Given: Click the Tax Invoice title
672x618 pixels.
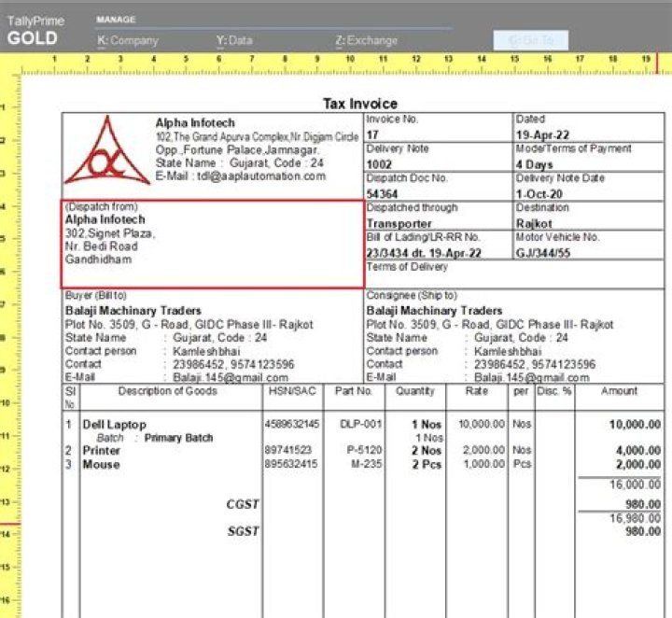Looking at the screenshot, I should [x=360, y=104].
